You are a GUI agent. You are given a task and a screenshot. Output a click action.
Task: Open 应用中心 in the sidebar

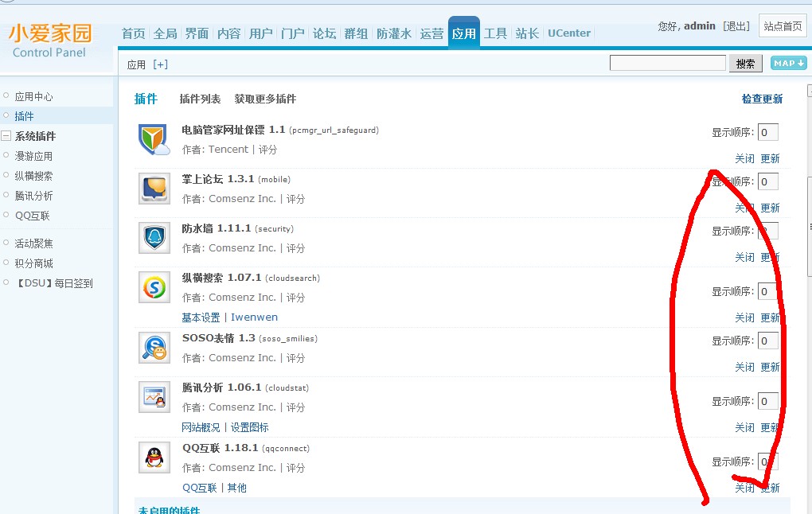click(x=33, y=97)
